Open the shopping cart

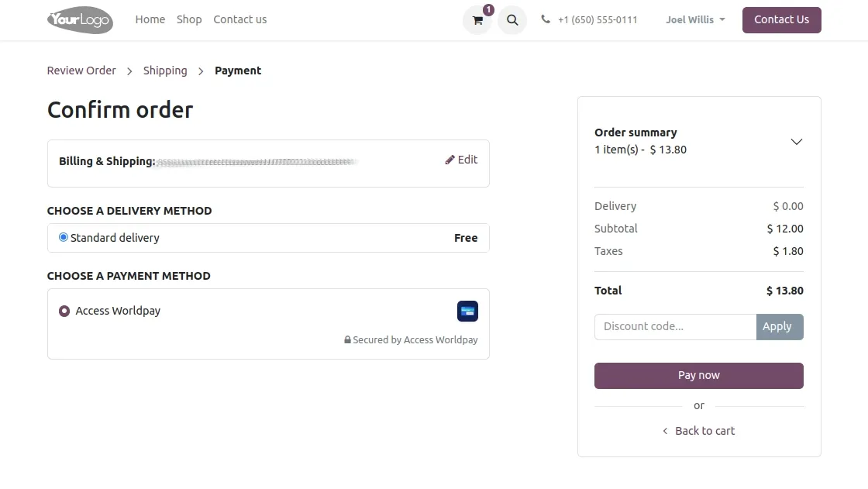(x=477, y=20)
